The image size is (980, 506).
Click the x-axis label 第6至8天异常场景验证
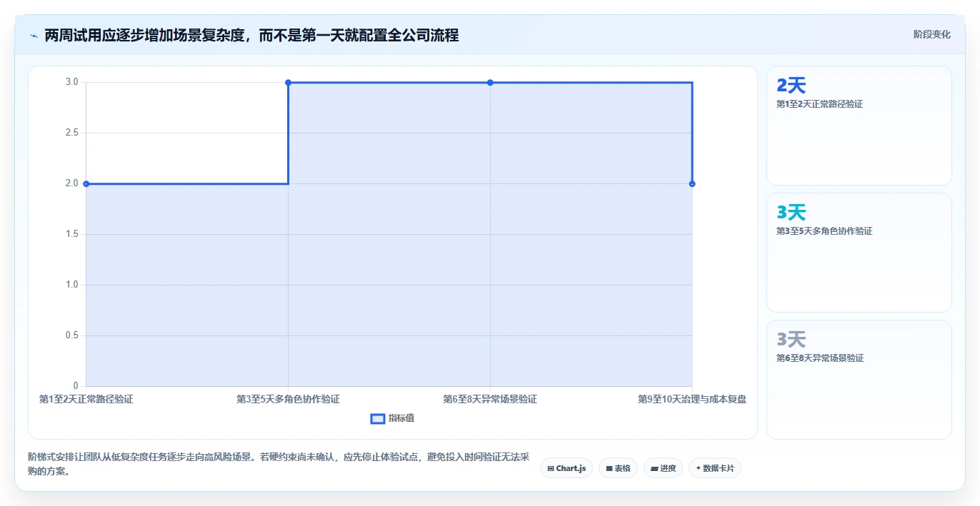490,399
